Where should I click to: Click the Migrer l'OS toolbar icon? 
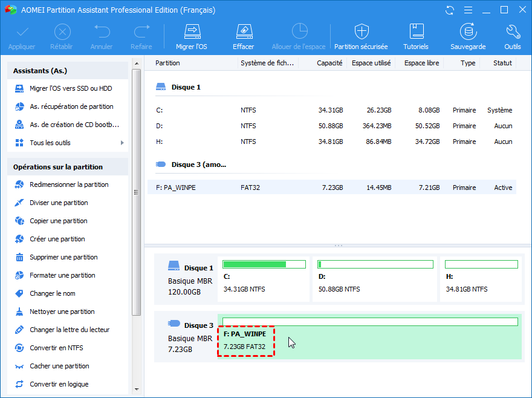(x=191, y=32)
